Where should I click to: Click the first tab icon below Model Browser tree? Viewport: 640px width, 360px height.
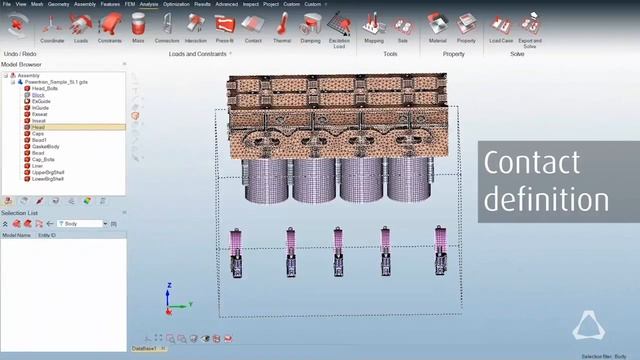click(x=8, y=201)
